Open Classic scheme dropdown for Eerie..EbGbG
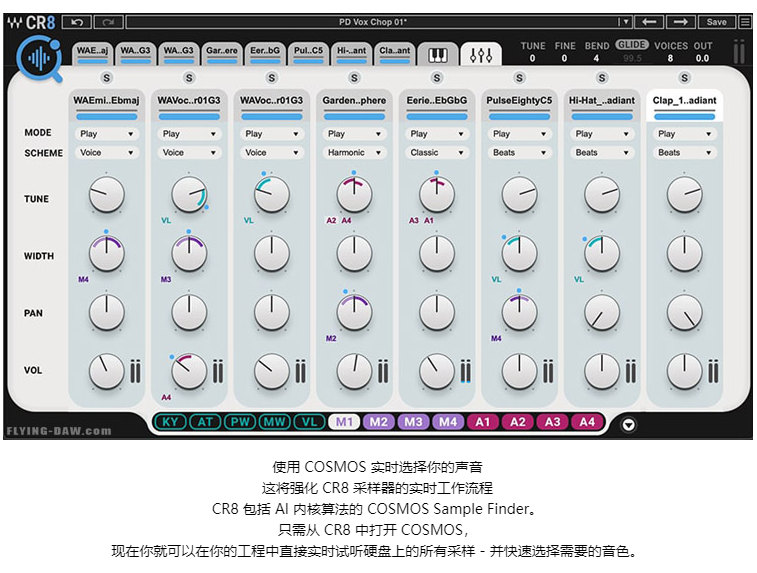This screenshot has width=757, height=573. pyautogui.click(x=436, y=153)
